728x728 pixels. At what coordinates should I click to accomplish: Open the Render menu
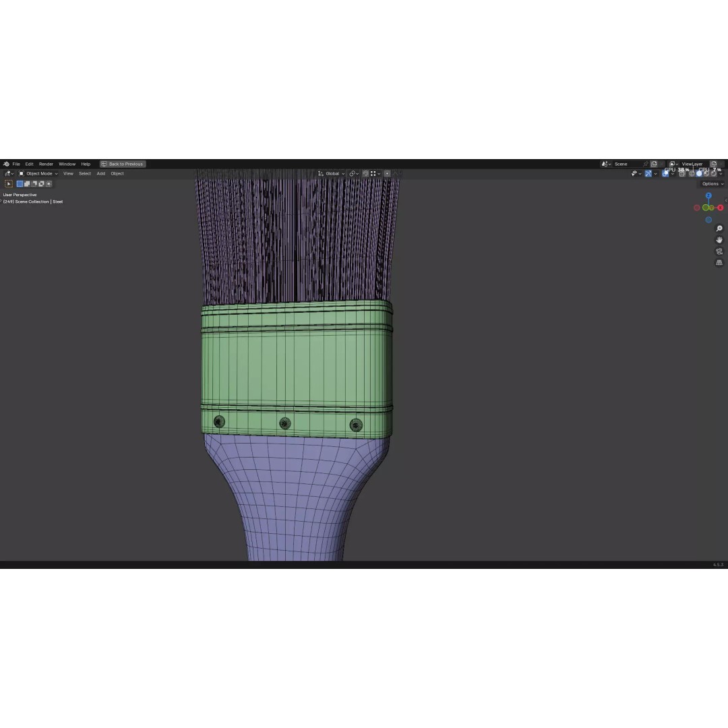coord(46,164)
